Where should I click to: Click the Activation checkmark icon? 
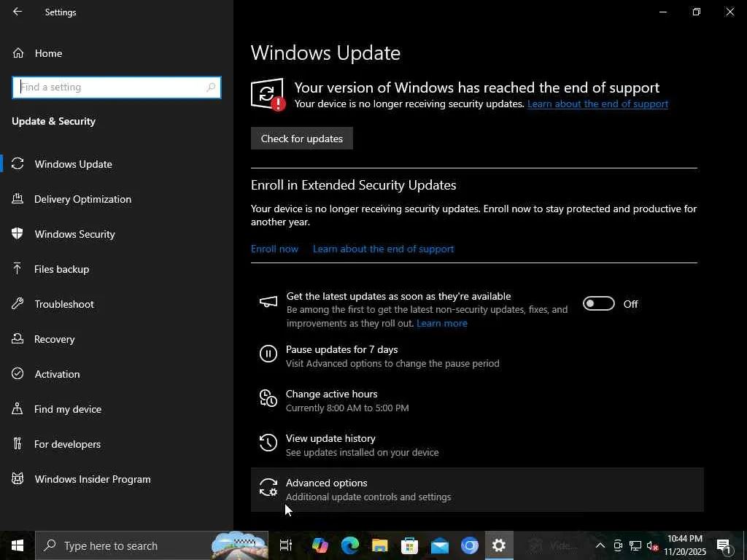point(18,374)
